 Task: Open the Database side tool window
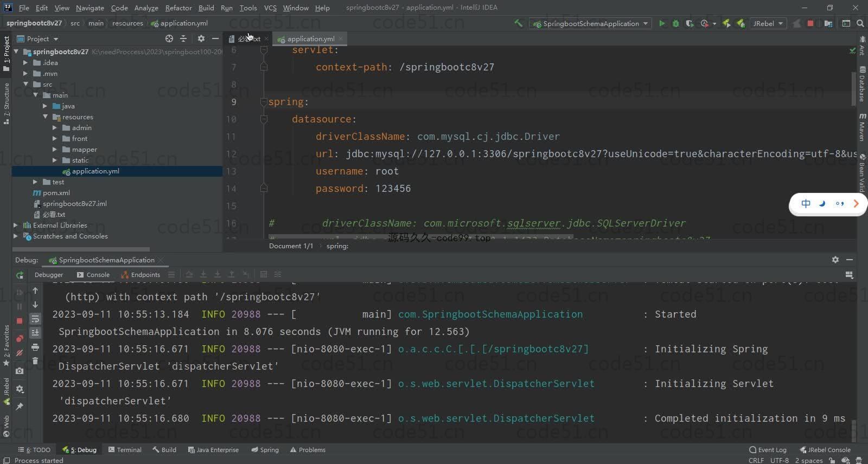862,84
